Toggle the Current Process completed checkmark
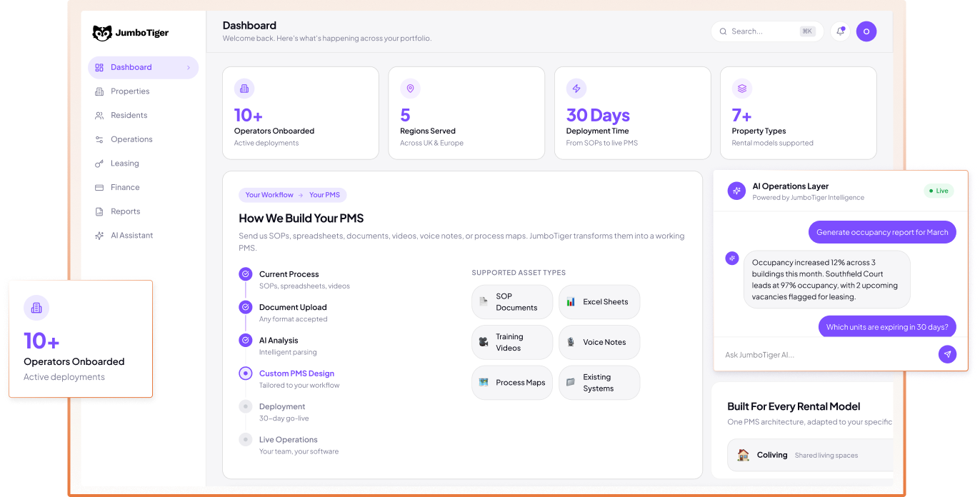 point(246,273)
